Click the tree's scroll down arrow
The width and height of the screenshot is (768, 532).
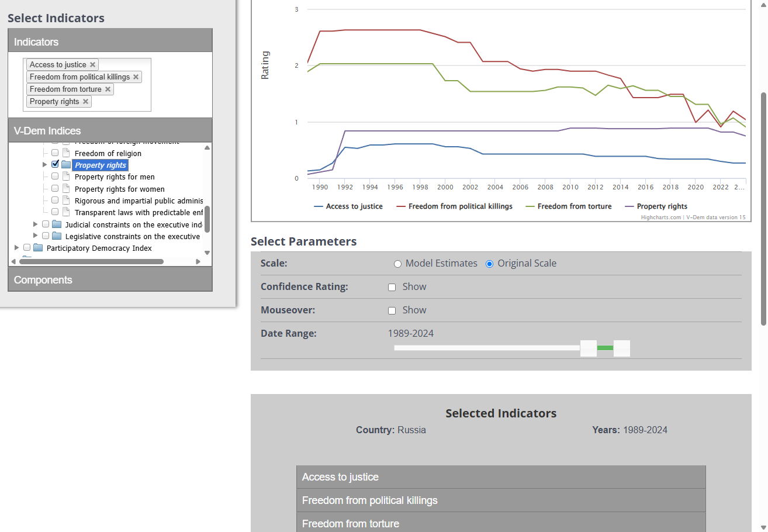[207, 253]
